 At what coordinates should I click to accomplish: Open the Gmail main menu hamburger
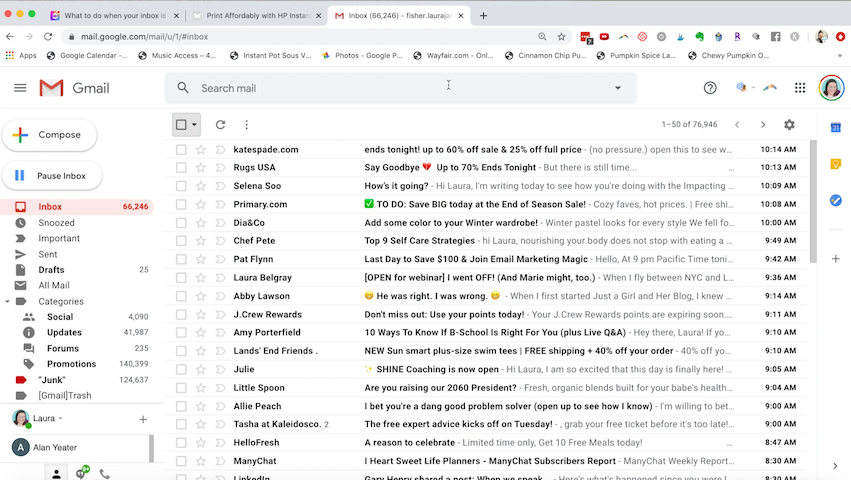20,88
